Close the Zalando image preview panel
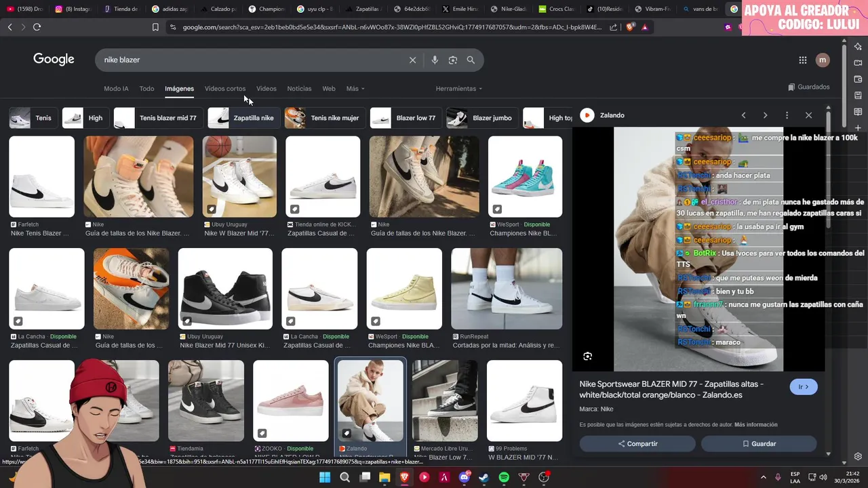 tap(808, 115)
